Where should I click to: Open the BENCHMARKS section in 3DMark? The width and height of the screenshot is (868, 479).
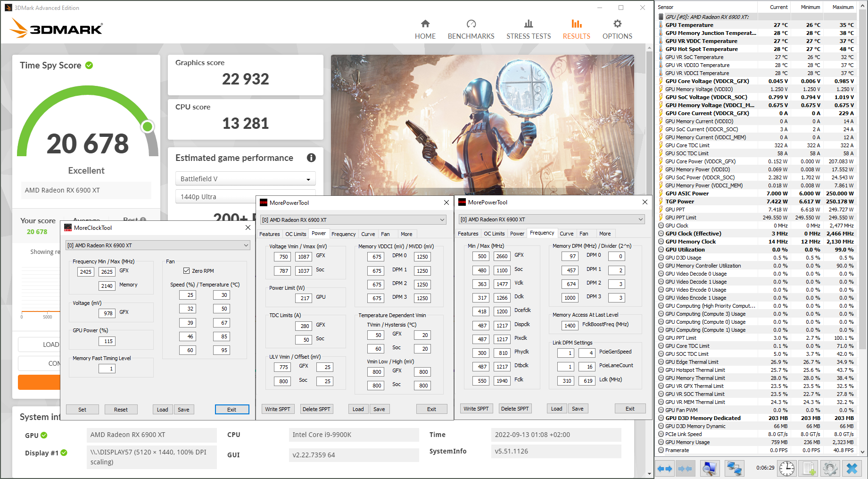471,29
